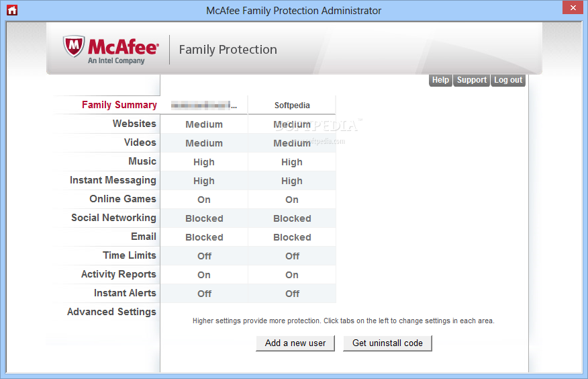Click first user's Social Networking Blocked value
The width and height of the screenshot is (588, 379).
(204, 218)
